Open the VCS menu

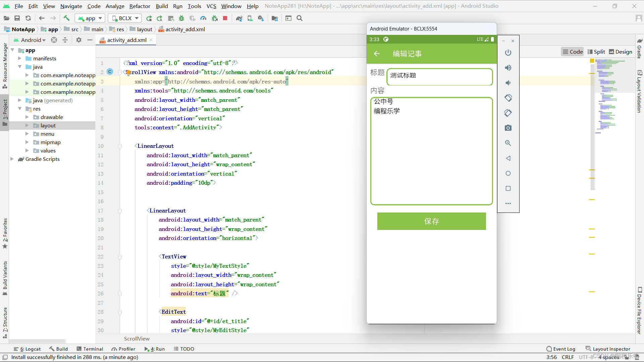[211, 6]
